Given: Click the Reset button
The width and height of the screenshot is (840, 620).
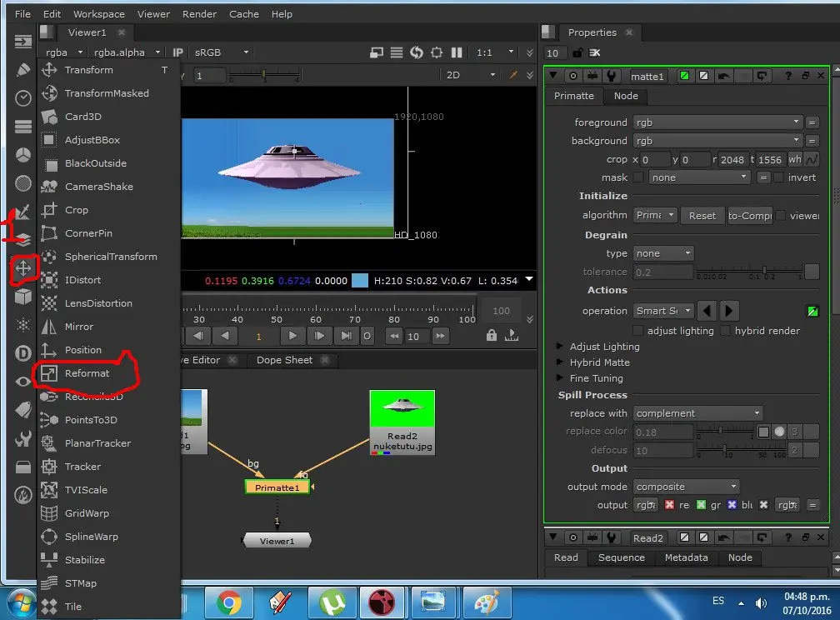Looking at the screenshot, I should click(702, 216).
